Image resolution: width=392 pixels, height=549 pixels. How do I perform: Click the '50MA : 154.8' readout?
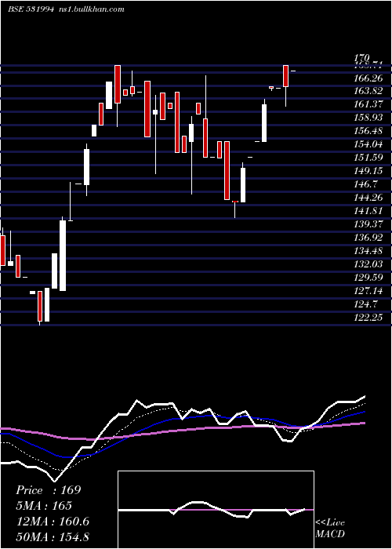(x=53, y=536)
